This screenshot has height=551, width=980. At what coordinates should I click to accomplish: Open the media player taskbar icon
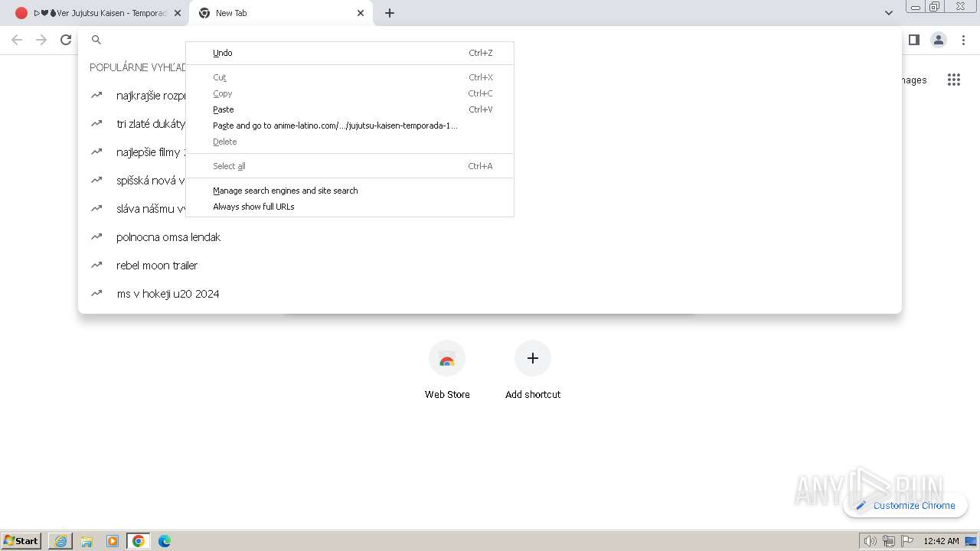[x=113, y=541]
